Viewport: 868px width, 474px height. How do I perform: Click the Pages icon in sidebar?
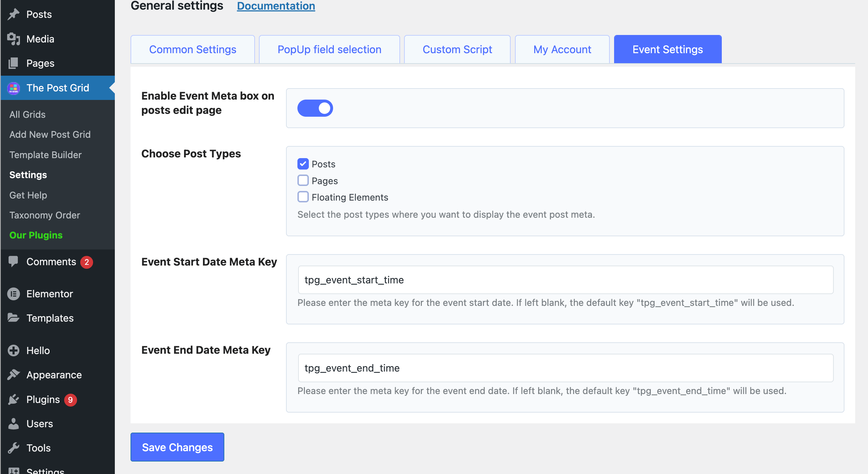(x=14, y=63)
